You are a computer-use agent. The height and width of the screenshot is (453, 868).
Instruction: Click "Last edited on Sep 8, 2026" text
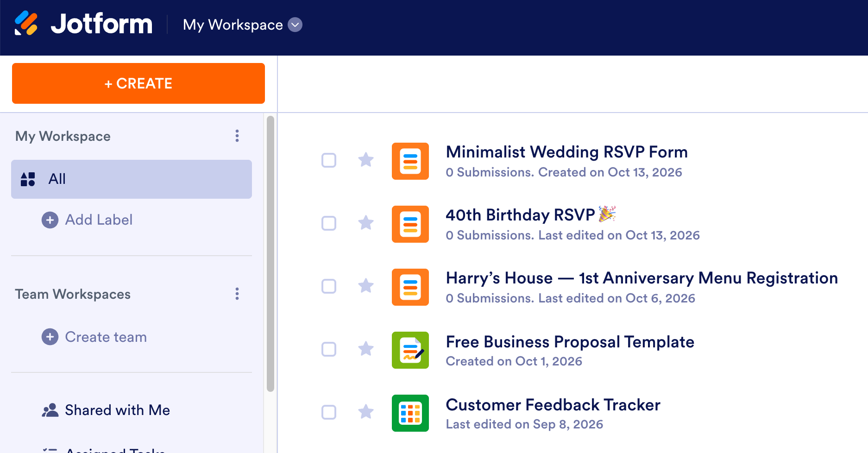click(524, 424)
